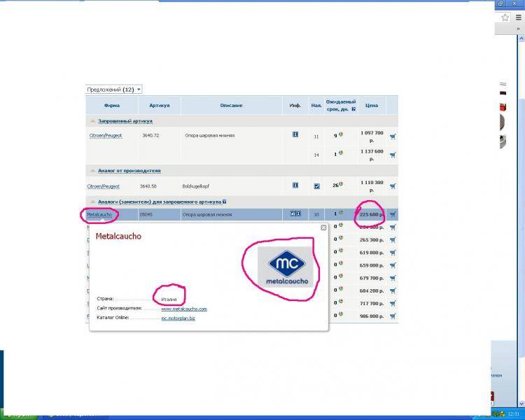
Task: Click cart icon for the 1 137 600 р. offer
Action: point(392,155)
